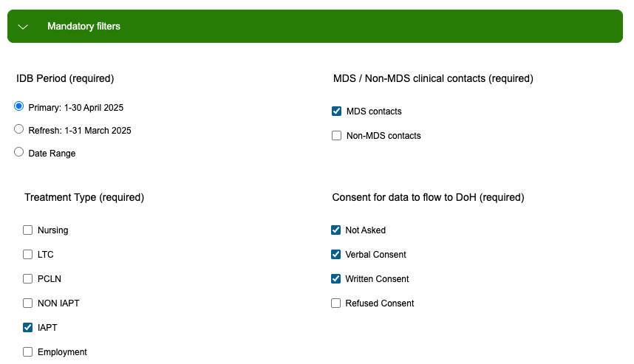Screen dimensions: 634x364
Task: Uncheck the MDS contacts checkbox
Action: click(337, 111)
